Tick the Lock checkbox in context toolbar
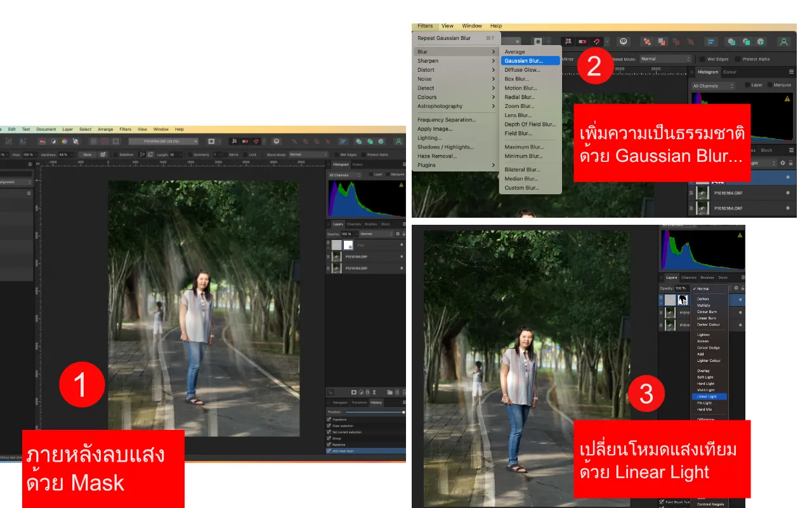 [x=246, y=154]
